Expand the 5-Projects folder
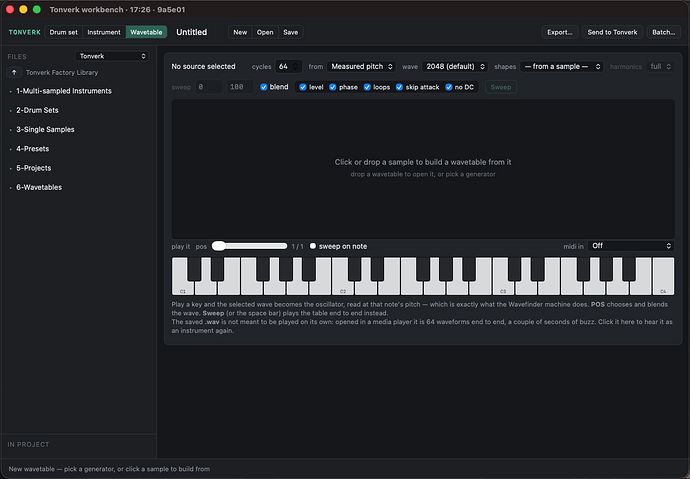This screenshot has height=479, width=690. (x=34, y=168)
